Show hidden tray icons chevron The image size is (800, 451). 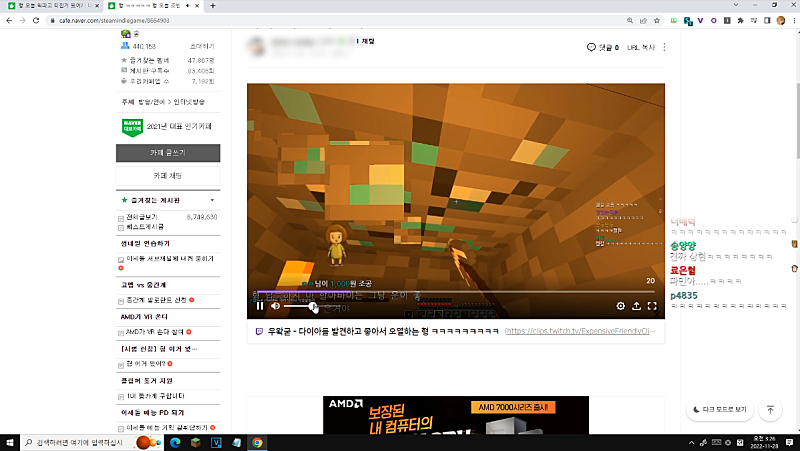coord(691,442)
